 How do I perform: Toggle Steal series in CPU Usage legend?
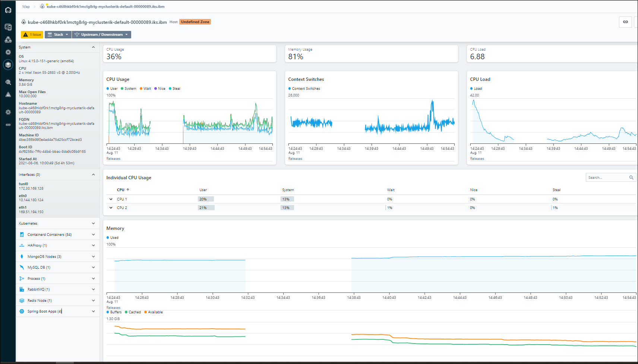(174, 89)
